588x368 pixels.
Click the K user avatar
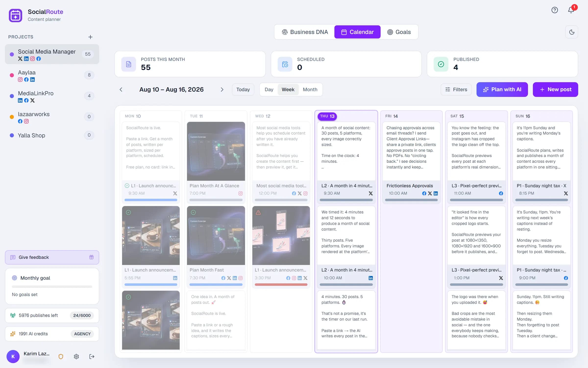[x=13, y=357]
